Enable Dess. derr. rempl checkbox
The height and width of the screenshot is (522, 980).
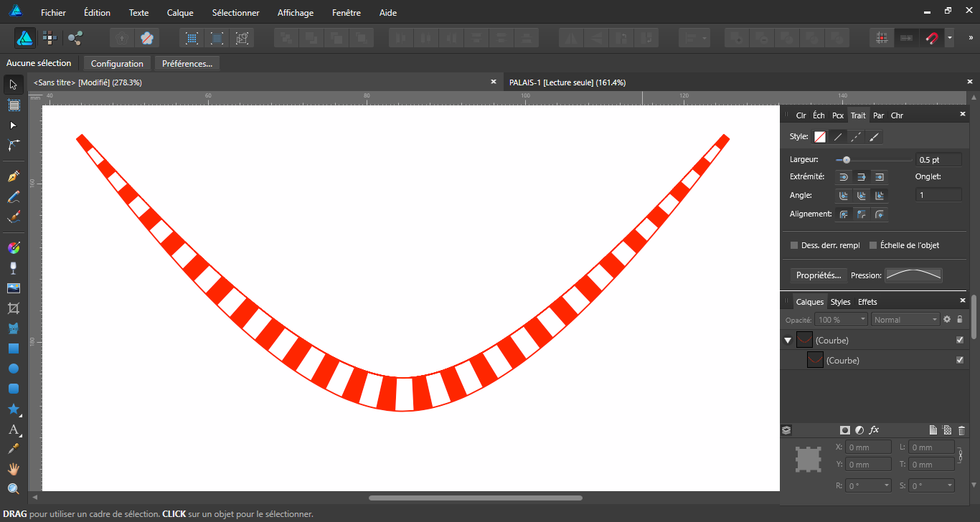pos(794,245)
